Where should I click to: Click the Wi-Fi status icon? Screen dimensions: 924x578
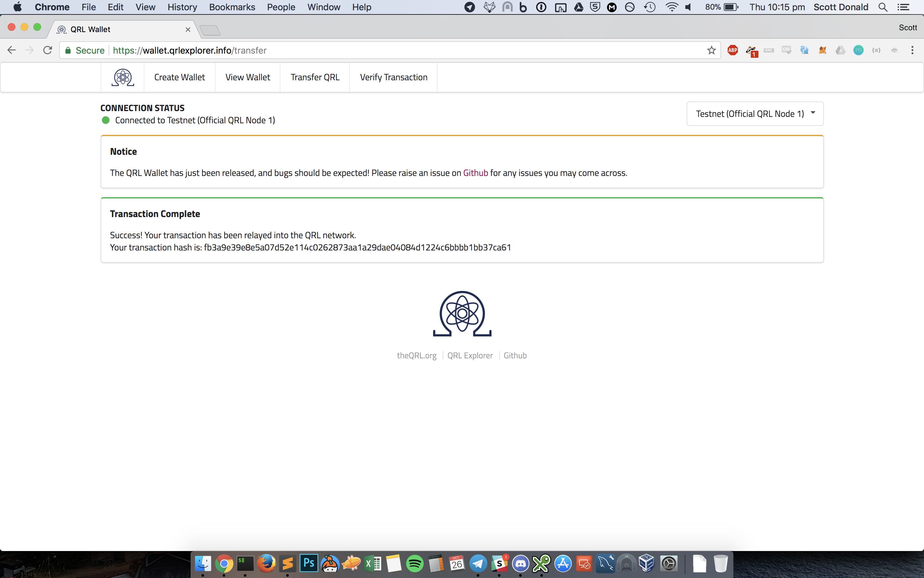[672, 7]
